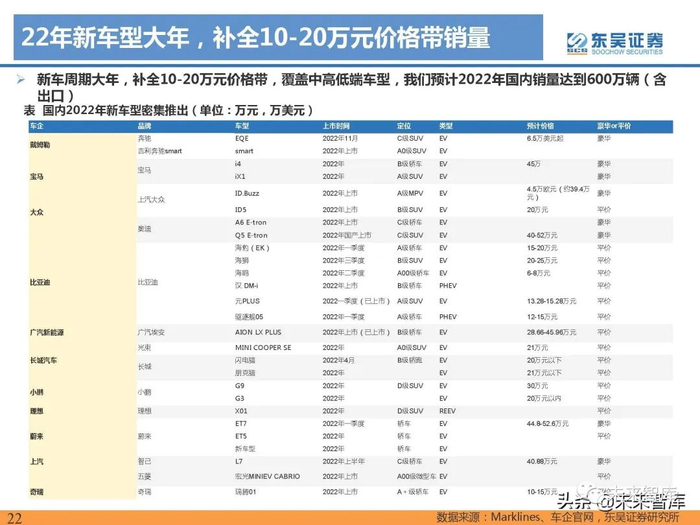Select the ET7 model cell

241,423
